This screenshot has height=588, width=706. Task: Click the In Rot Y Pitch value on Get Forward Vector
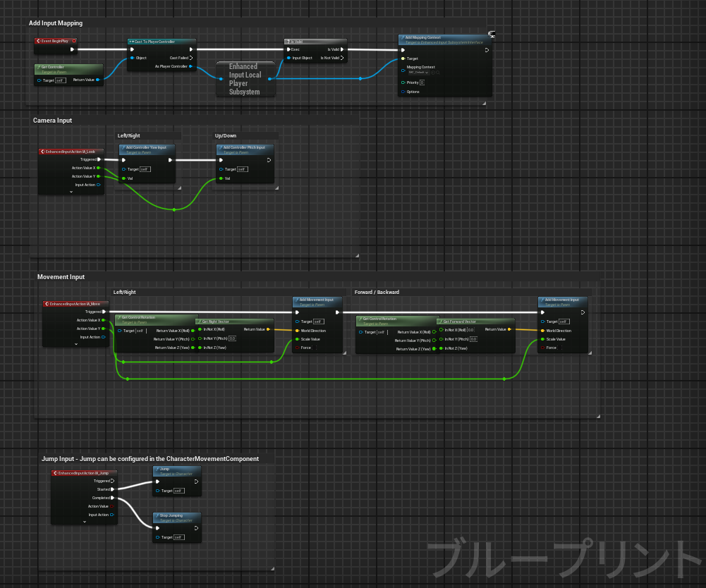473,339
